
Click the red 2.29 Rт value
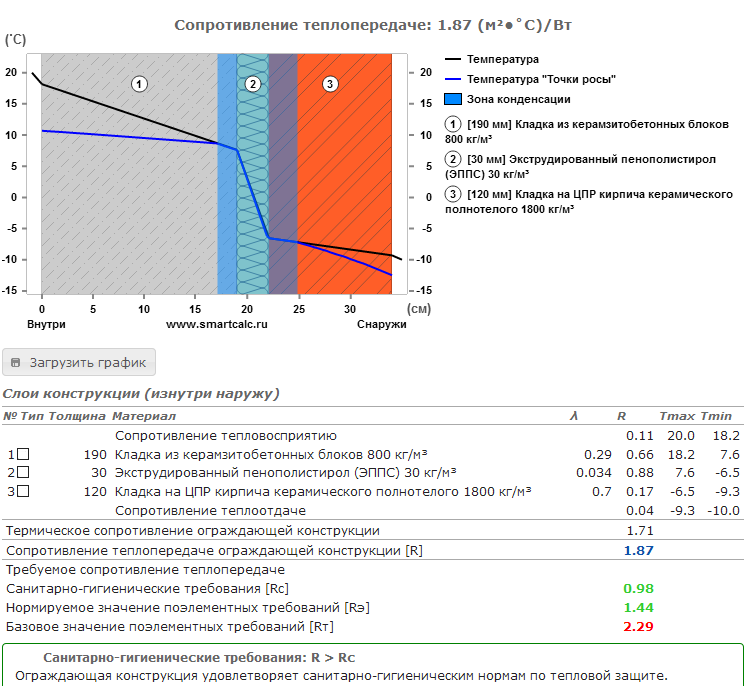tap(638, 626)
